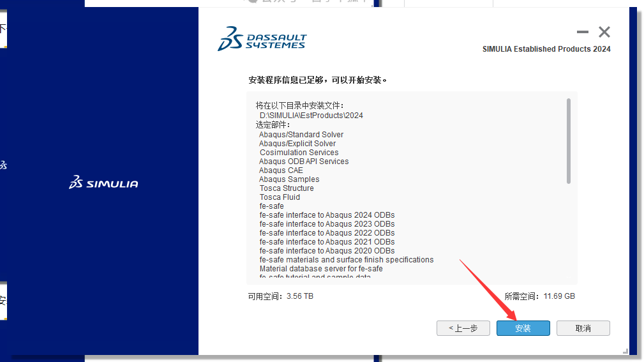Click the 安装程序信息已足够 heading text
The image size is (644, 362).
click(318, 80)
